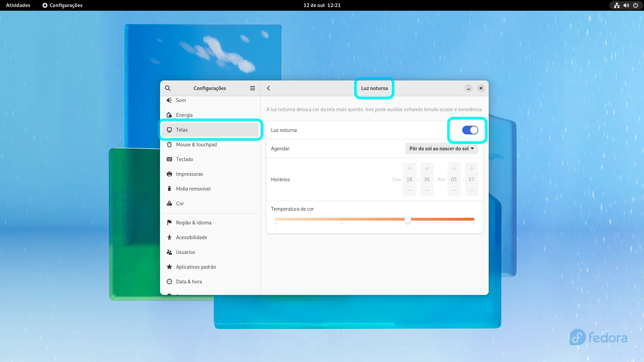The width and height of the screenshot is (644, 362).
Task: Click the Mídia removível USB icon
Action: (169, 189)
